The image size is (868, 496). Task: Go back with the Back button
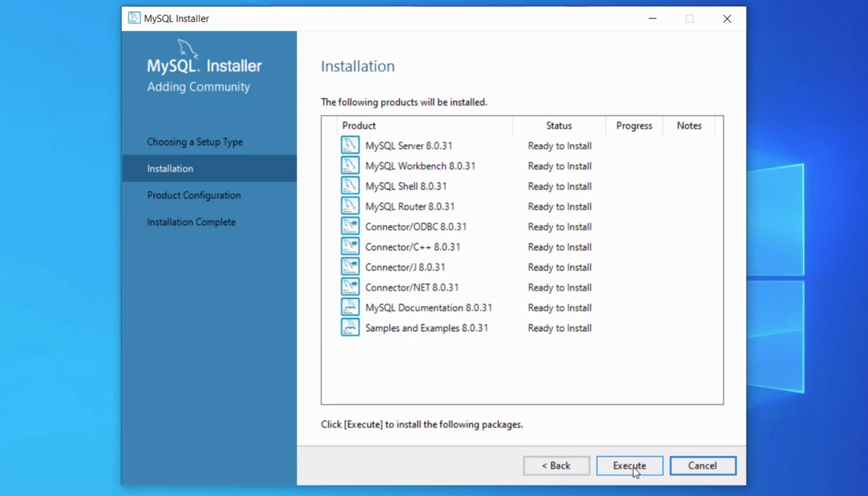(556, 466)
